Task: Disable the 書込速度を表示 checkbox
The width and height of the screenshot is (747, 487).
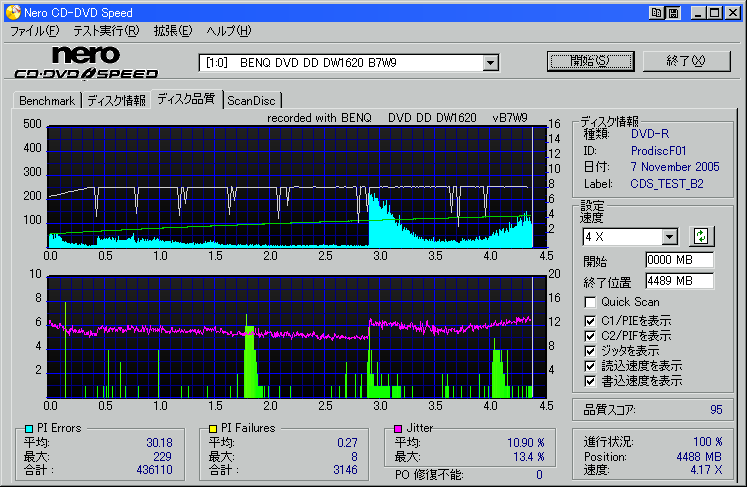Action: point(591,381)
